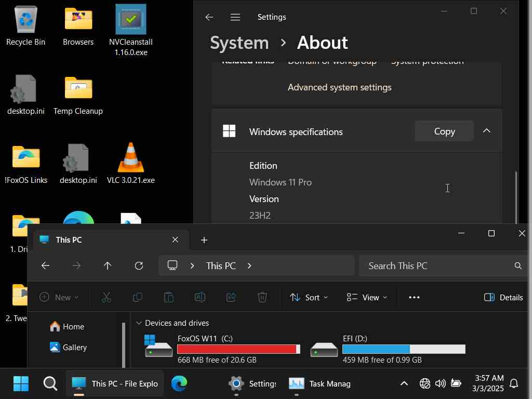Go back in the Settings window
Viewport: 532px width, 399px height.
[209, 17]
